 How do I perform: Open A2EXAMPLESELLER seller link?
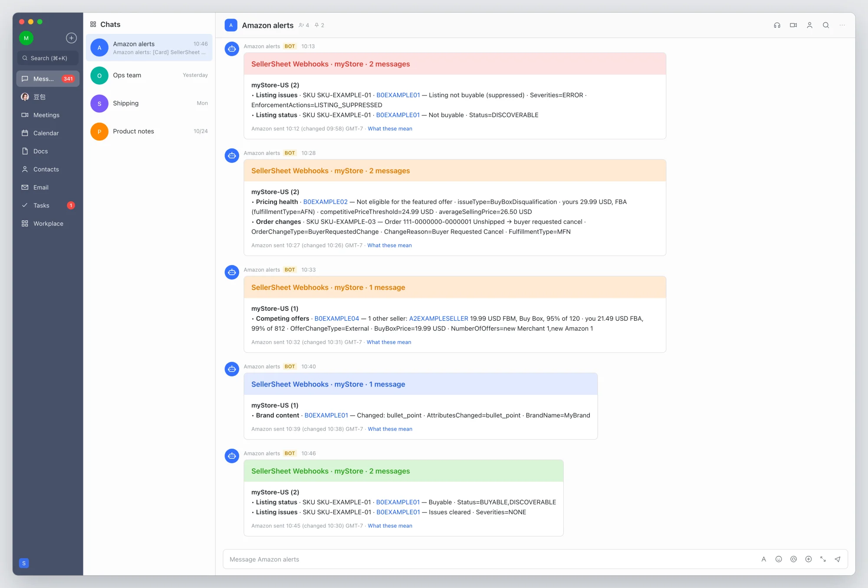[438, 319]
